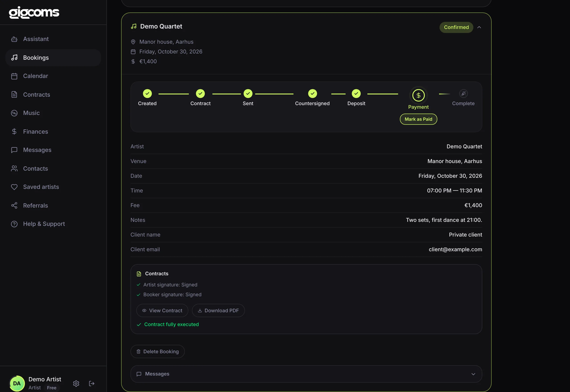Click the location pin icon by Manor house
Screen dimensions: 570x392
[133, 42]
